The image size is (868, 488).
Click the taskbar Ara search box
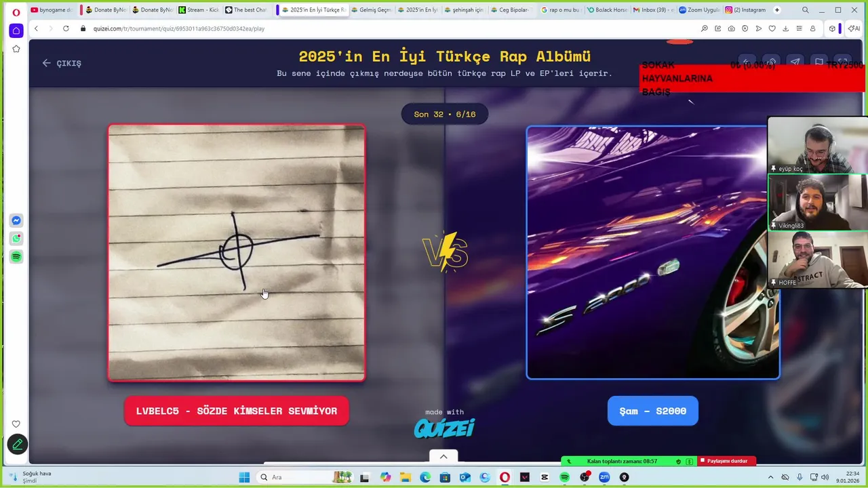[305, 477]
